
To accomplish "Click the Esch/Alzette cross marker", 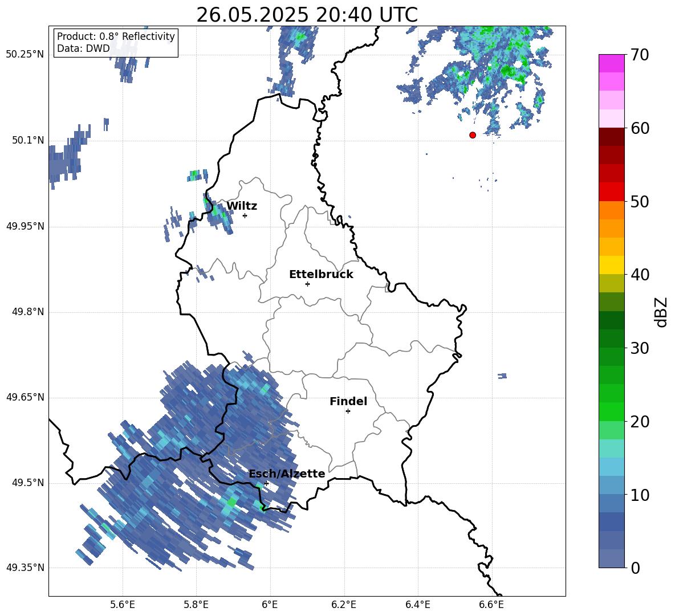I will click(266, 483).
